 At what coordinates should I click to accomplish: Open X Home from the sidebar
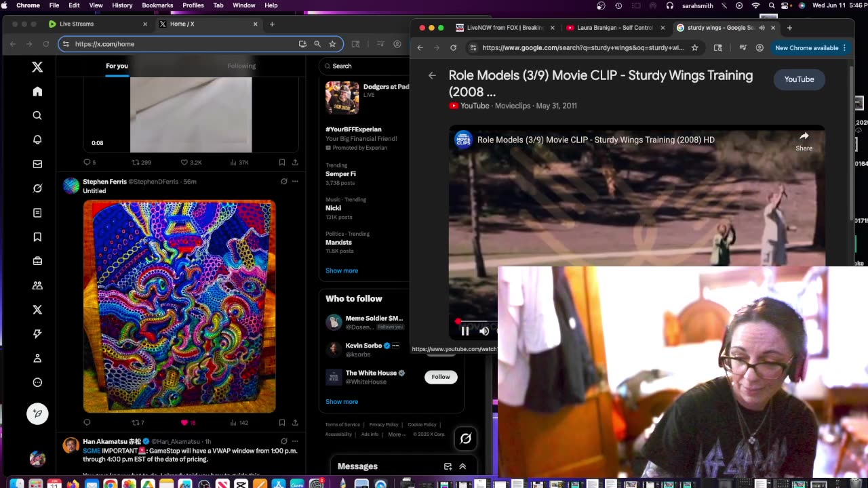(x=37, y=91)
